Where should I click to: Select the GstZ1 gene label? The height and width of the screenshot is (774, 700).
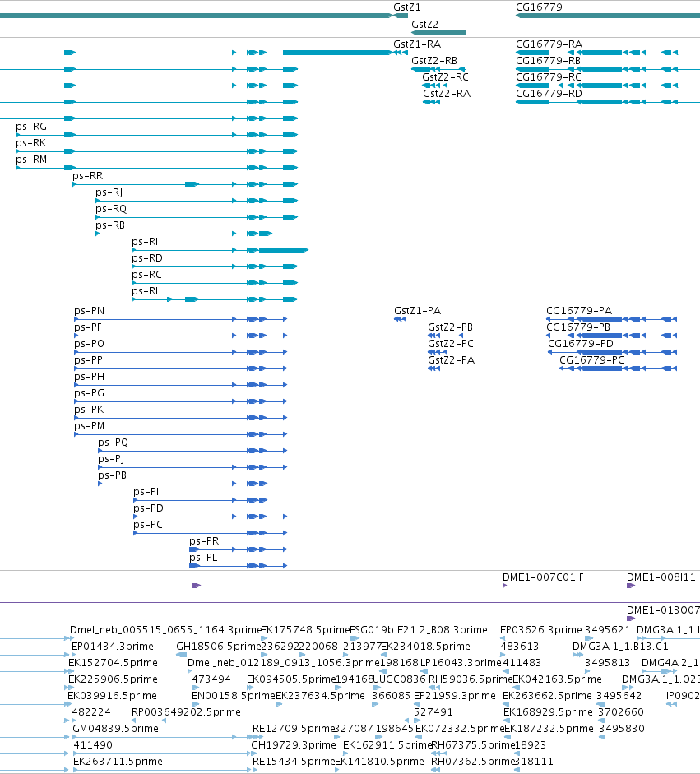point(407,7)
